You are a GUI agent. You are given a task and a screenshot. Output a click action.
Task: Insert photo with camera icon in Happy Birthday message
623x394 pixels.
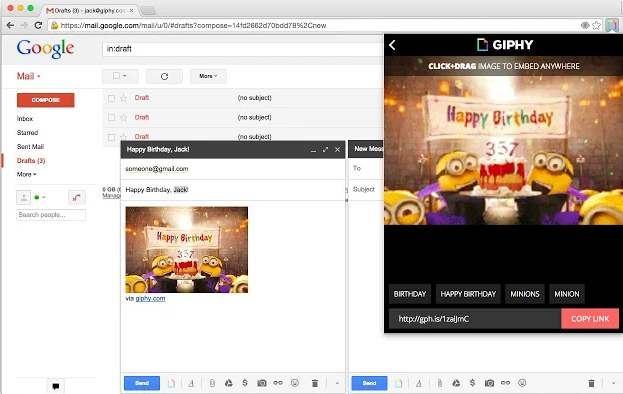pyautogui.click(x=261, y=383)
